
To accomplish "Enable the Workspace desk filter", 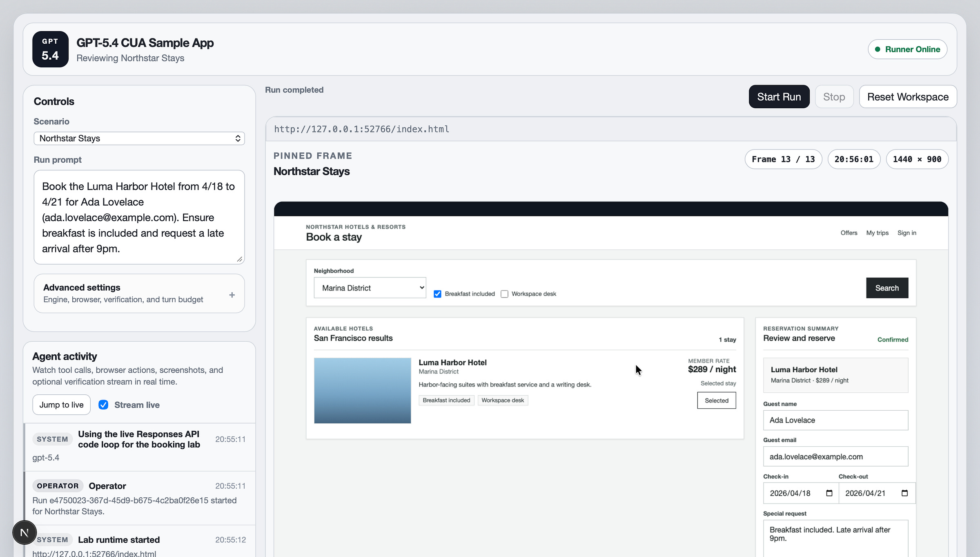I will (x=504, y=294).
